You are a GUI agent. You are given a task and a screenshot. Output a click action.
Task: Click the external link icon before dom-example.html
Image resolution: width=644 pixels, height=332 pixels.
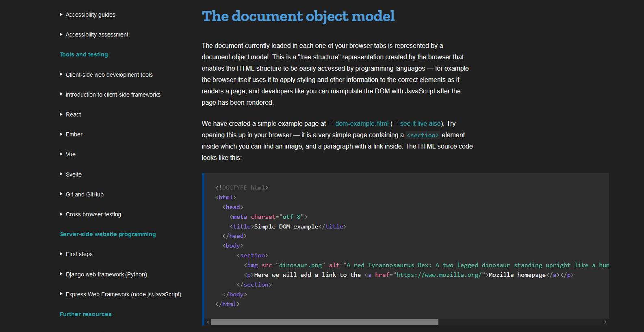coord(331,123)
